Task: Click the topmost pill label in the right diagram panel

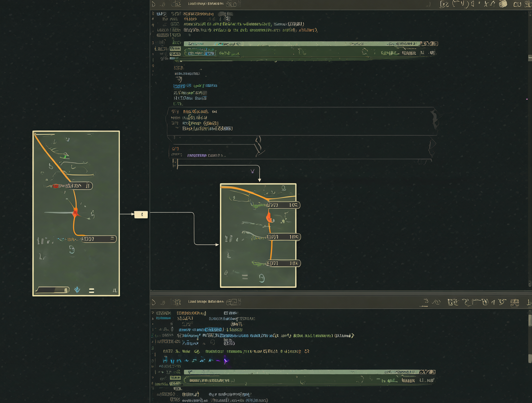Action: click(283, 205)
